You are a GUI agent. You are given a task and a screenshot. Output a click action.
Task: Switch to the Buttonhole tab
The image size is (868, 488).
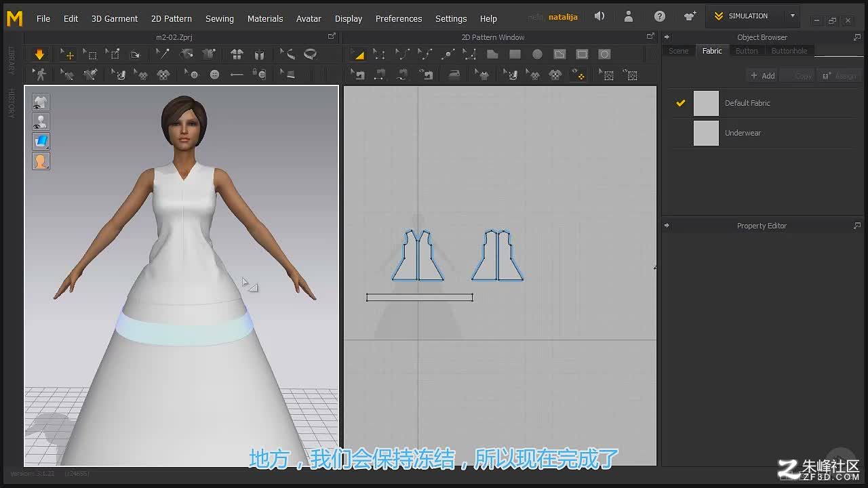click(789, 51)
